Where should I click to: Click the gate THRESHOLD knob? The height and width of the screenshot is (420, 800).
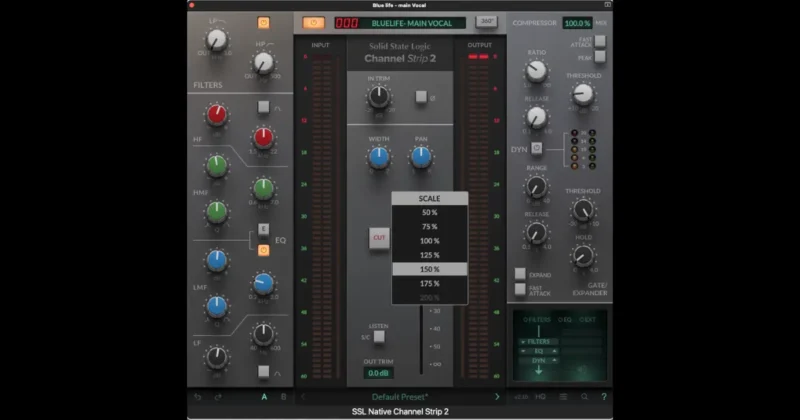583,210
